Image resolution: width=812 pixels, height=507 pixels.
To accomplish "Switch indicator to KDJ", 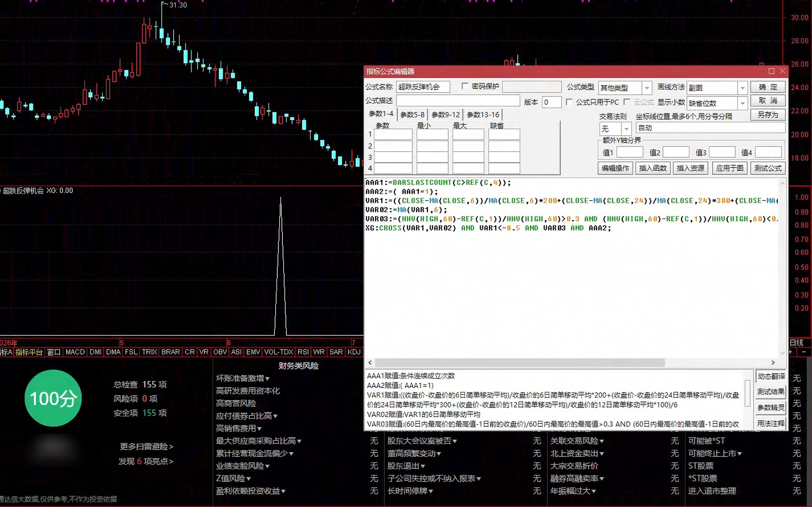I will click(x=354, y=352).
